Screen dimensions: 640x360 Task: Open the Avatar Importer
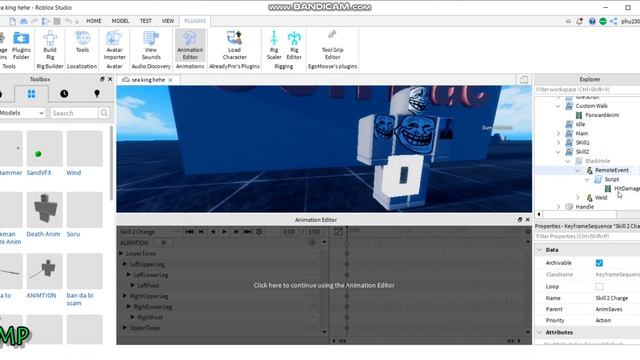[x=114, y=45]
